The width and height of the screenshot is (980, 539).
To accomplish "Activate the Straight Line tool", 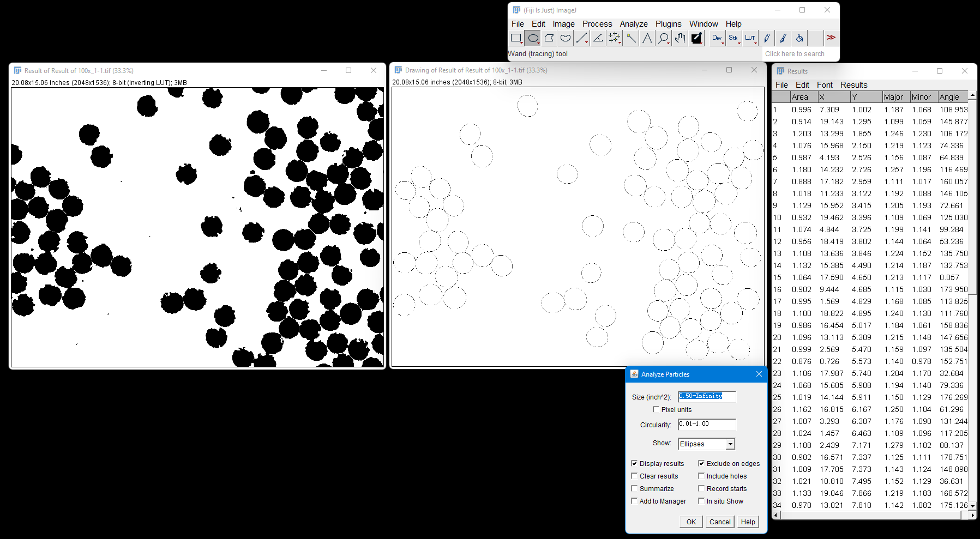I will [x=582, y=38].
